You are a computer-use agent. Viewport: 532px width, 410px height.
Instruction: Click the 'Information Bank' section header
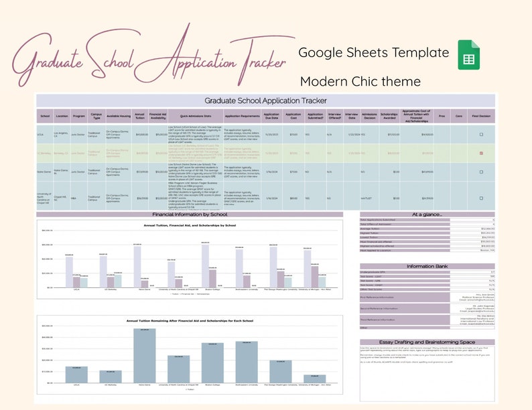tap(427, 266)
